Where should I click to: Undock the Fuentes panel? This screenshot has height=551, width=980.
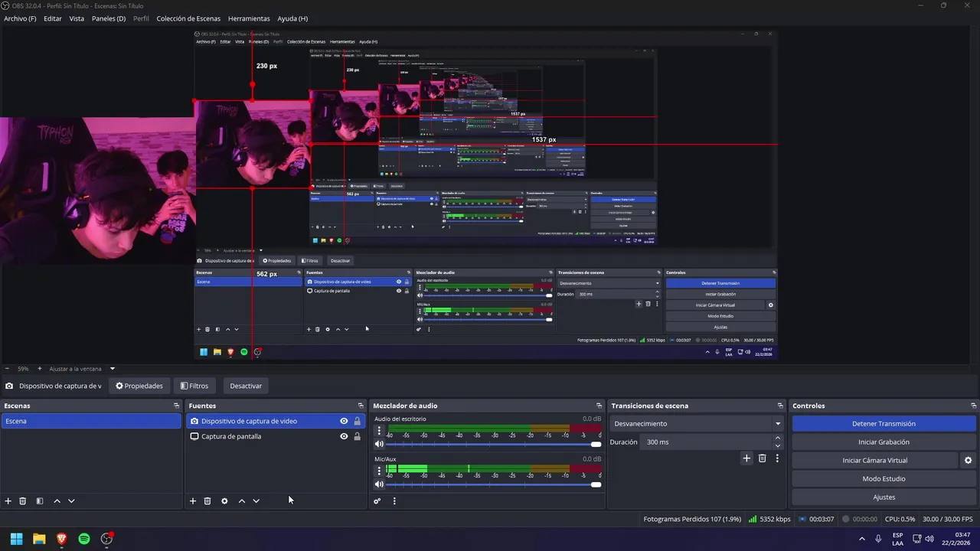[361, 406]
